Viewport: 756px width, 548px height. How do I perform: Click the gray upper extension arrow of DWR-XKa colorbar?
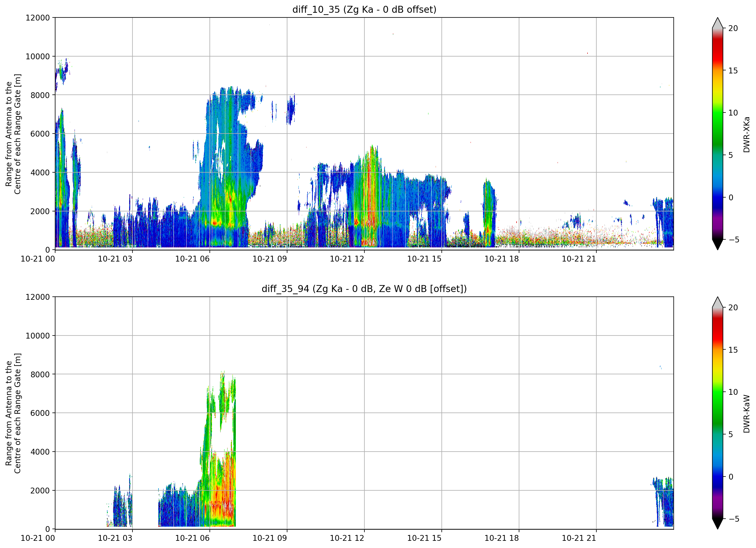pyautogui.click(x=718, y=23)
